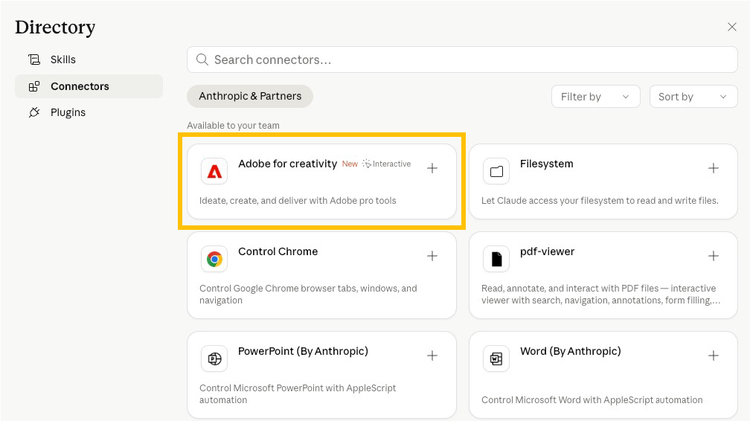Add the Filesystem connector with plus
This screenshot has height=421, width=750.
pos(713,169)
